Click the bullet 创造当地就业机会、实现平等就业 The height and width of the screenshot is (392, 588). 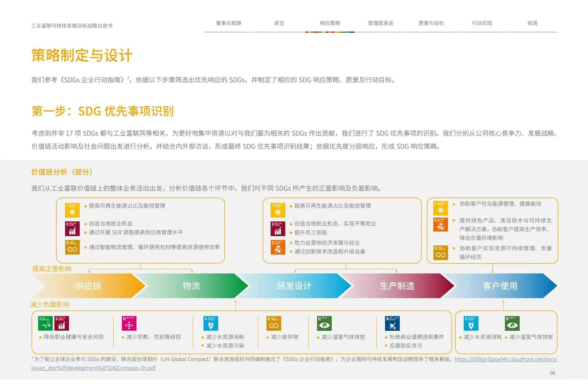333,224
